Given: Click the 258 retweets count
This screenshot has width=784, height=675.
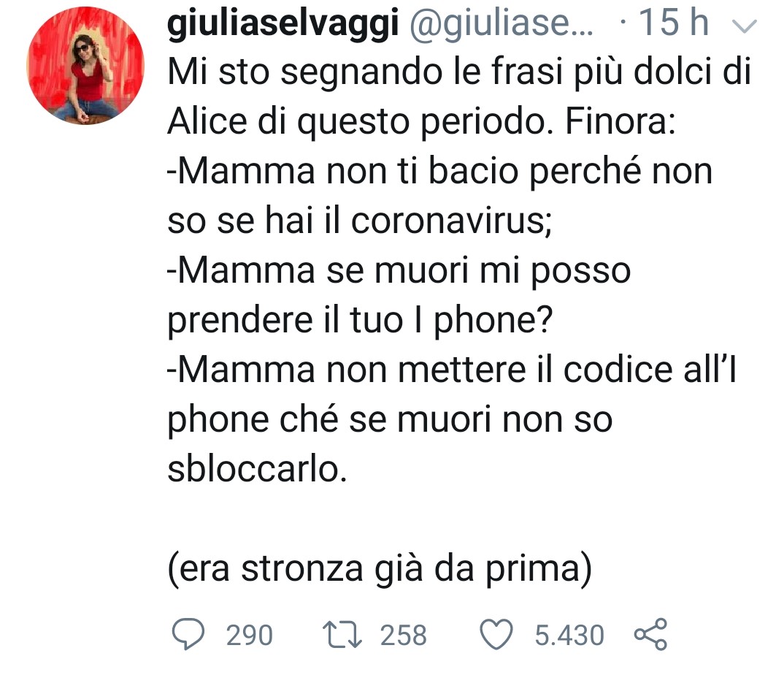Looking at the screenshot, I should click(404, 636).
